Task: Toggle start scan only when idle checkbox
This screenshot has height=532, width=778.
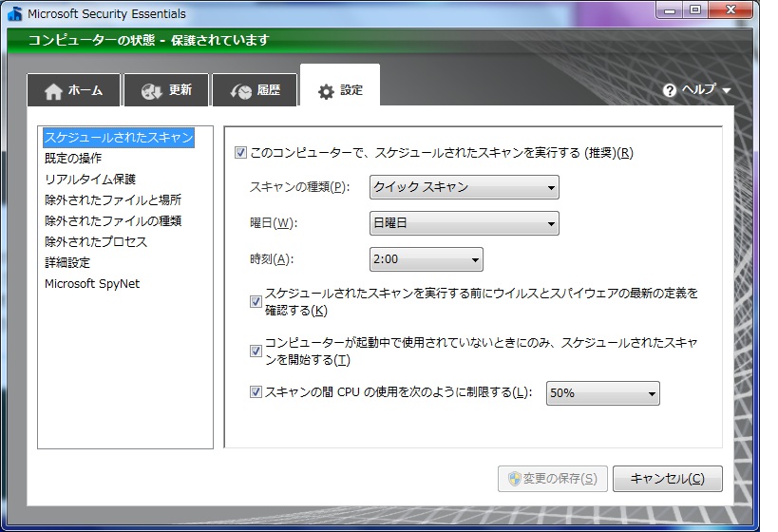Action: point(256,351)
